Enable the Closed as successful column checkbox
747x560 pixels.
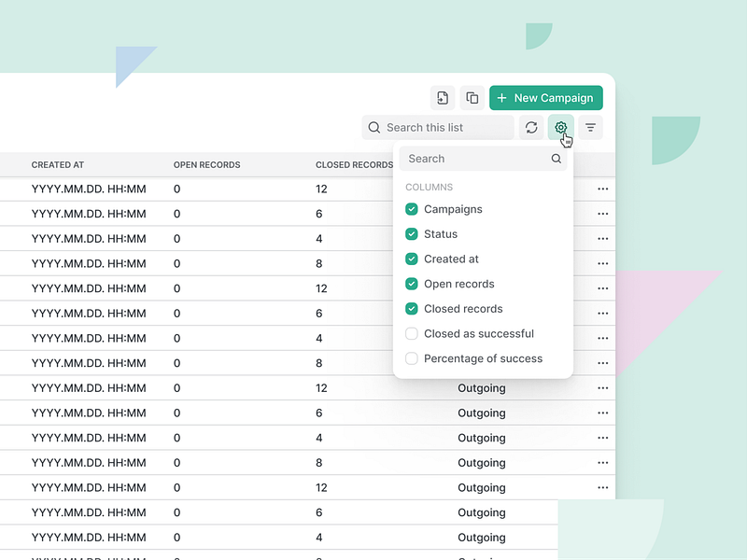click(411, 333)
